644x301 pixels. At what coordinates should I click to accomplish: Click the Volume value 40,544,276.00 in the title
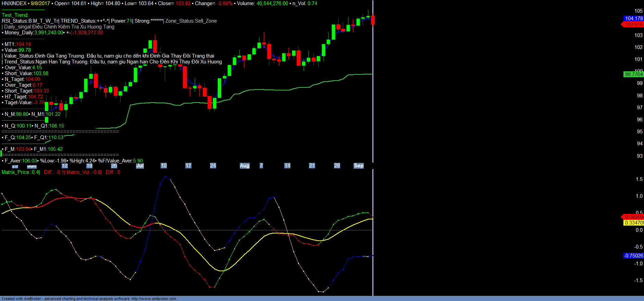272,3
